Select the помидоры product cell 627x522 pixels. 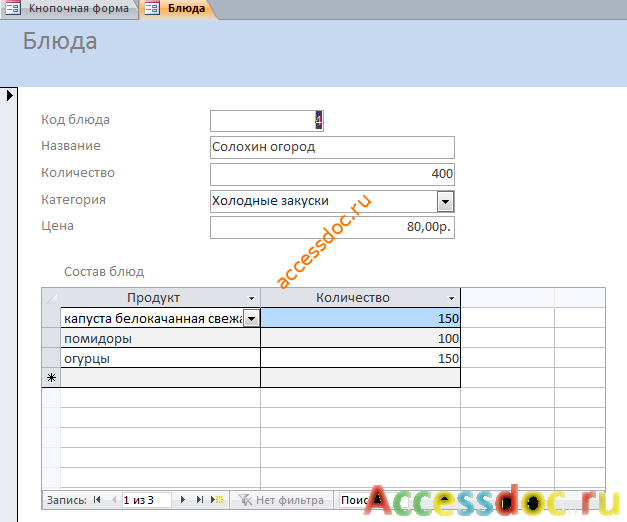(160, 338)
